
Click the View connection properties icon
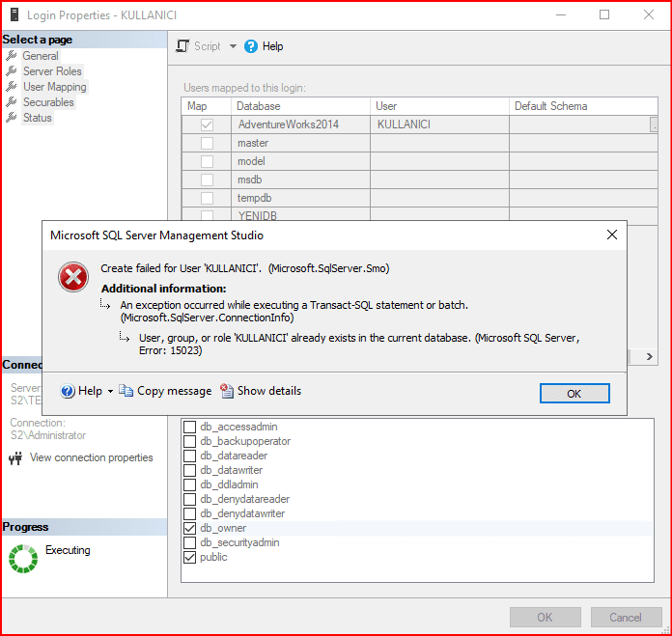pos(16,458)
